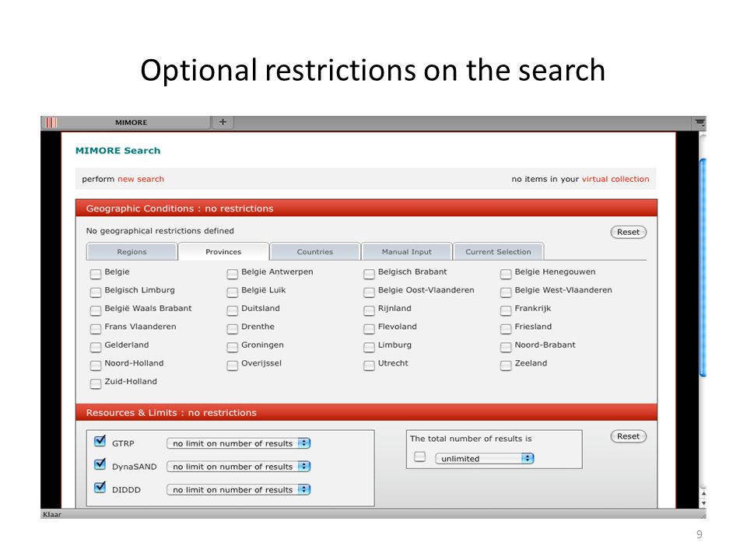
Task: Select Belgie West-Vlaanderen checkbox
Action: point(506,292)
